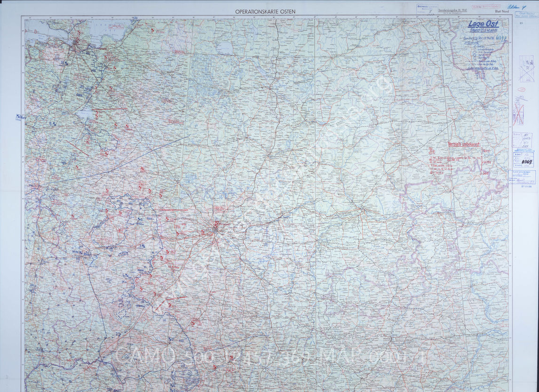Click the Leningrad city marker

pyautogui.click(x=76, y=42)
